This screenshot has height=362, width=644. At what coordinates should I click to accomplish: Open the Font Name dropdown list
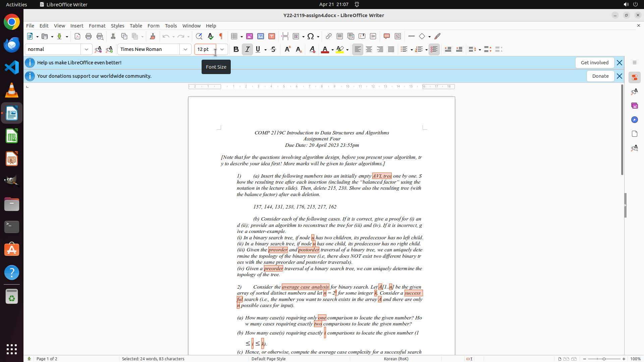click(x=185, y=49)
